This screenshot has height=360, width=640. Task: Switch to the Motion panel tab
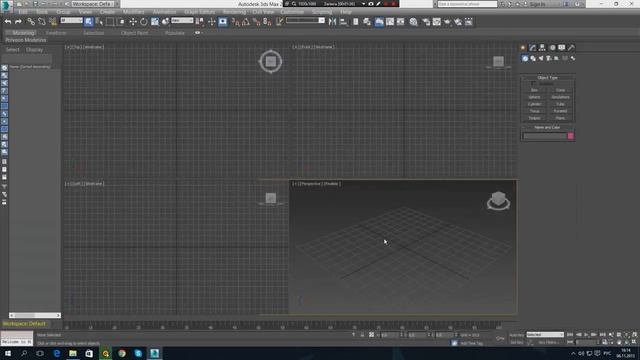(x=552, y=48)
